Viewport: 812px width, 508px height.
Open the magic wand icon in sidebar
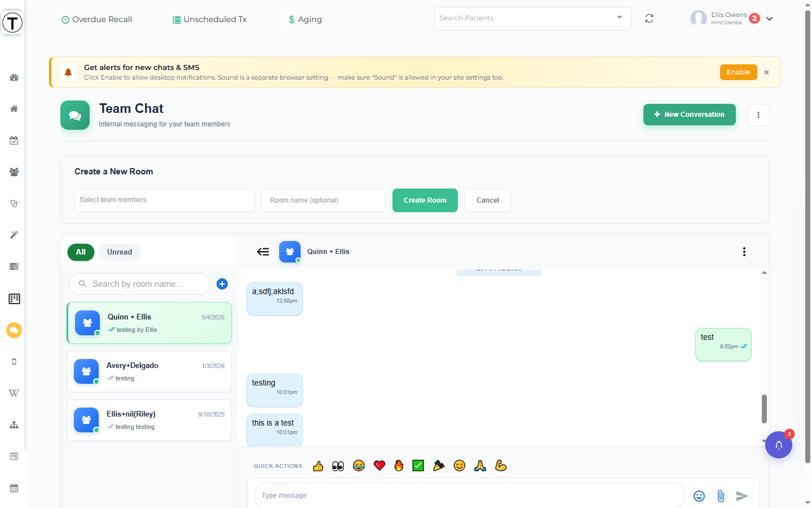(x=14, y=235)
